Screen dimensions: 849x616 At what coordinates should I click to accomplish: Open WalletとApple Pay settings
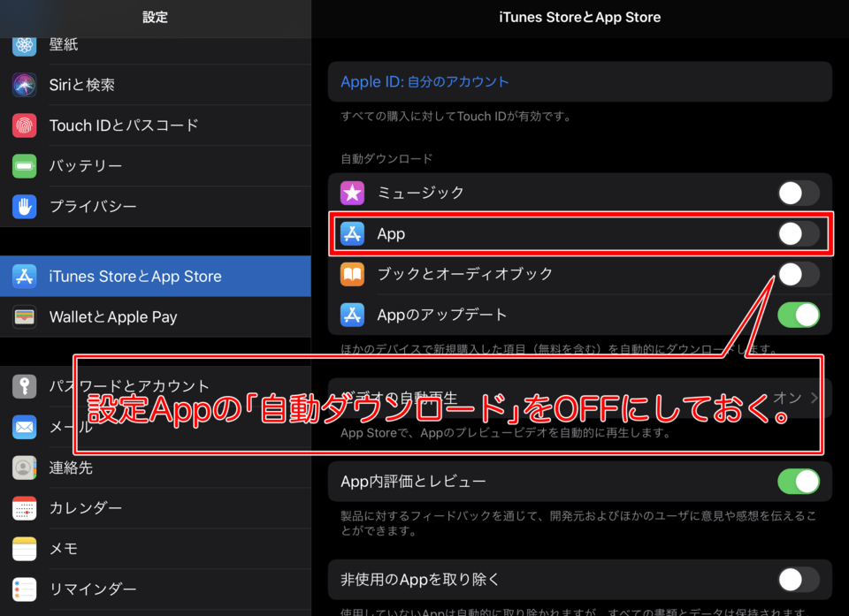click(156, 316)
